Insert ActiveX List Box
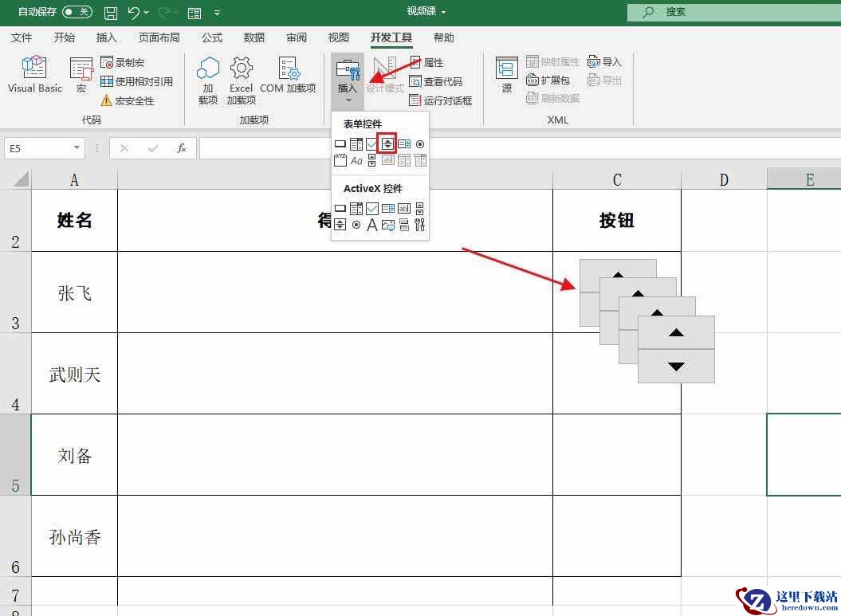Screen dimensions: 841x616 [388, 209]
